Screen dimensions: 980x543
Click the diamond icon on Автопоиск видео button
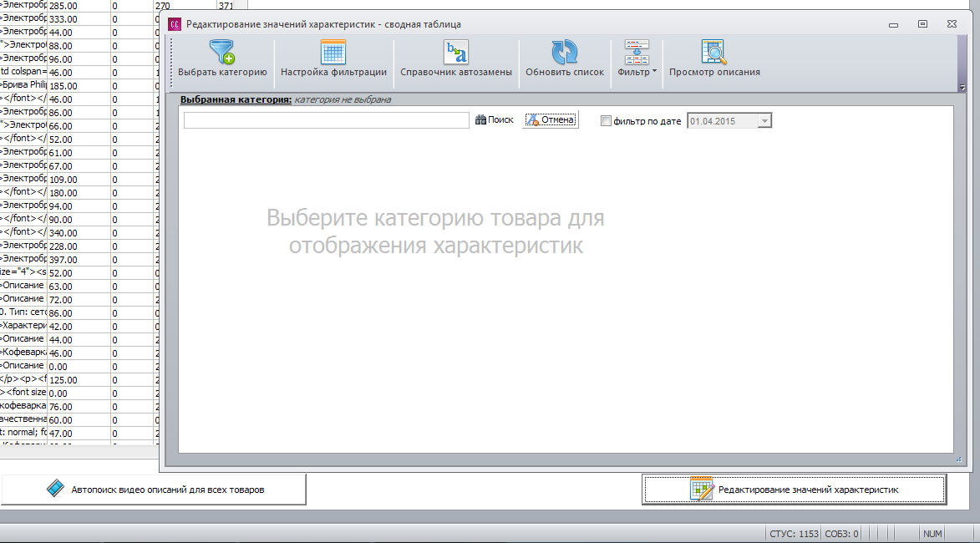[x=55, y=488]
